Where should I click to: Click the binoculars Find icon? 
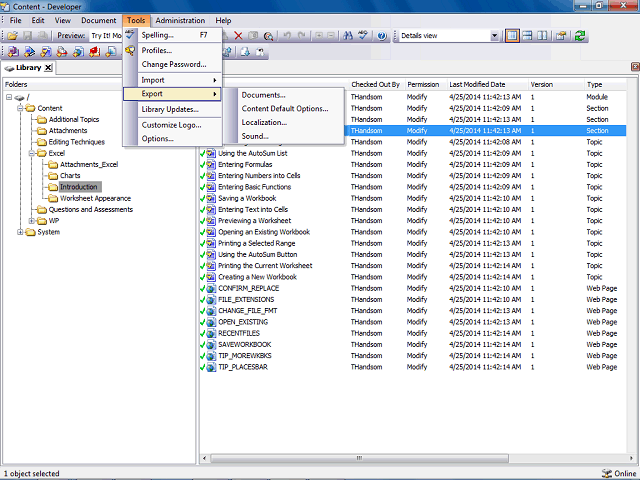(348, 36)
